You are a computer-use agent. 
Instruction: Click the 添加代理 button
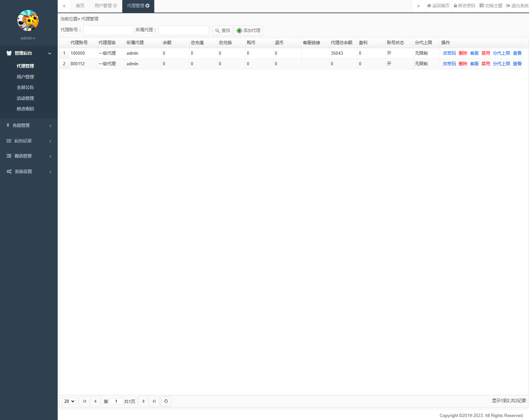coord(249,31)
